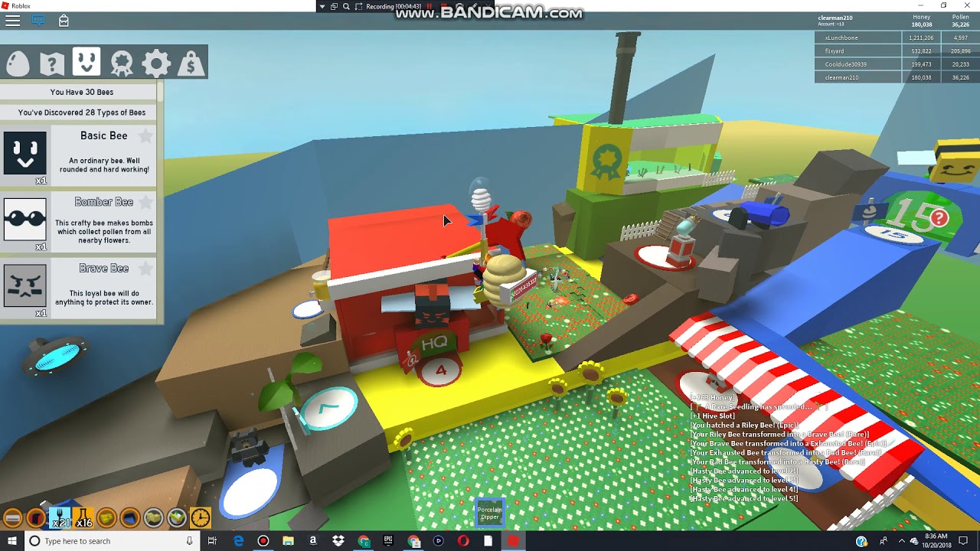Open Dropbox from taskbar

338,541
